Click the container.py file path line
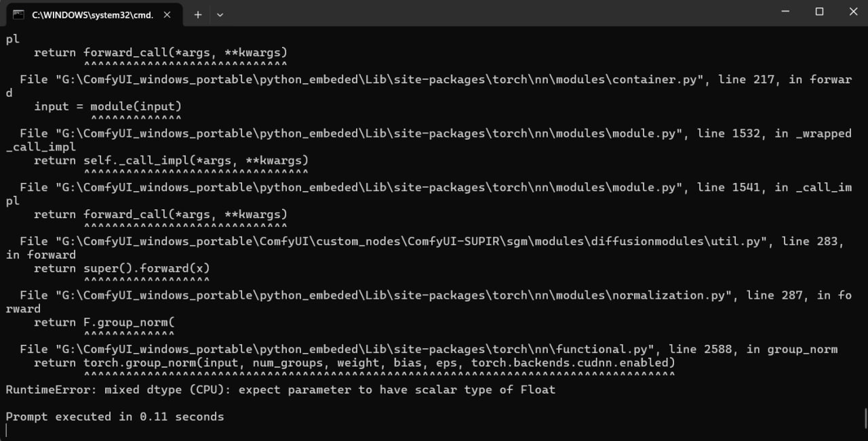868x441 pixels. [x=434, y=79]
